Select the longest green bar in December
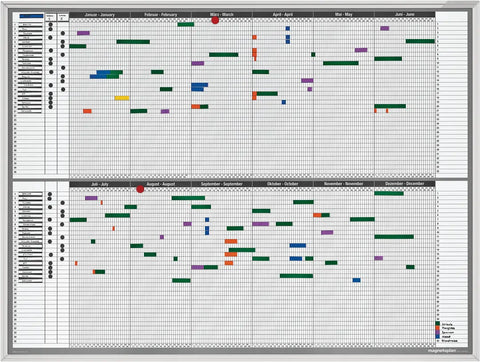The width and height of the screenshot is (480, 362). click(x=394, y=237)
